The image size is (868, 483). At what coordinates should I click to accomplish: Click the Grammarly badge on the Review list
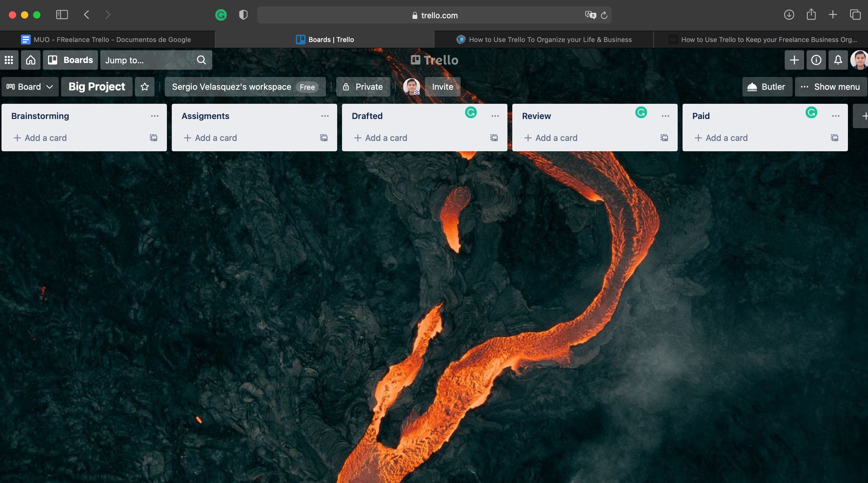pos(641,113)
